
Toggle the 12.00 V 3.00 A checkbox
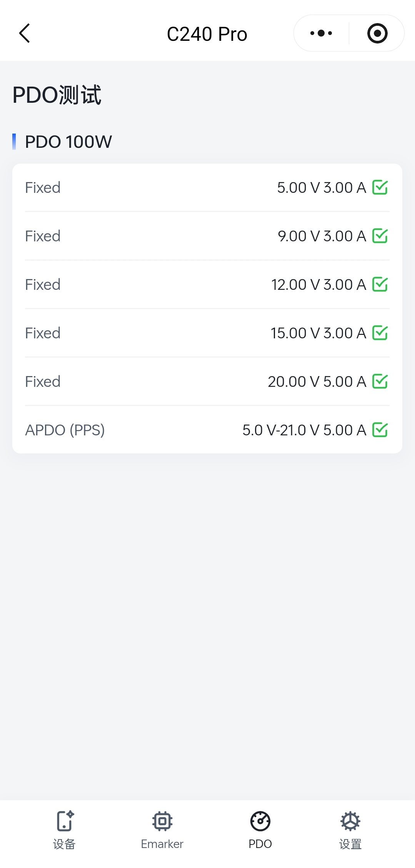(380, 284)
